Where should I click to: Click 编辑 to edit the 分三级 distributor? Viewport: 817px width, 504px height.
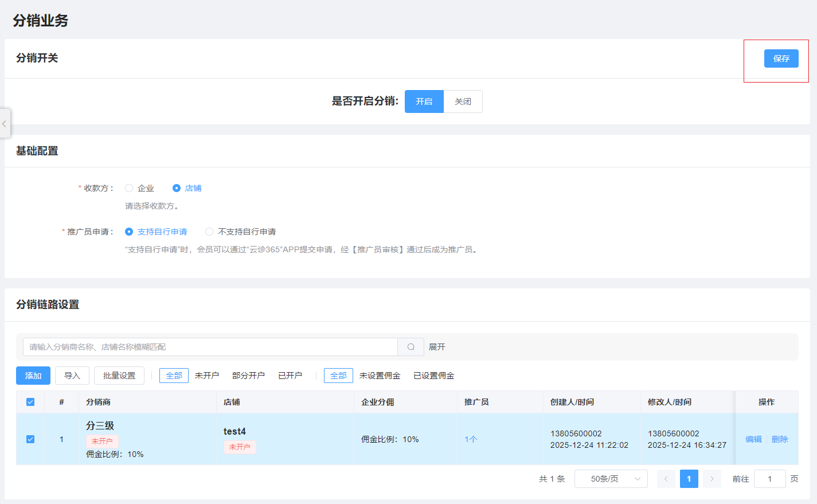[753, 439]
